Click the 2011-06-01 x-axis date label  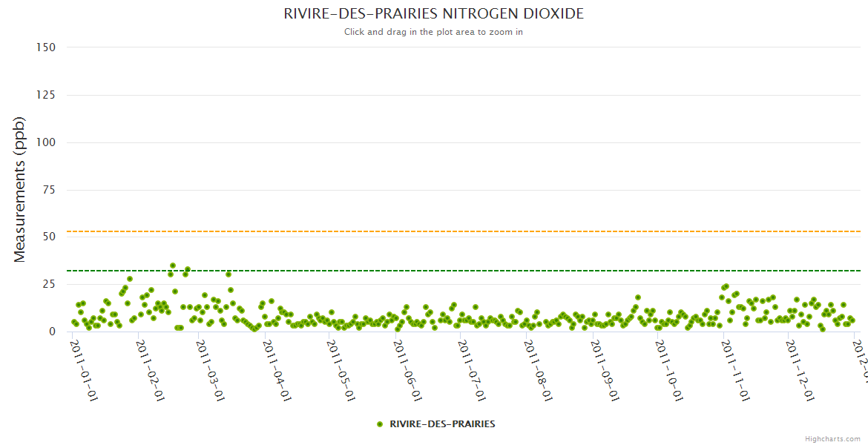(x=407, y=360)
